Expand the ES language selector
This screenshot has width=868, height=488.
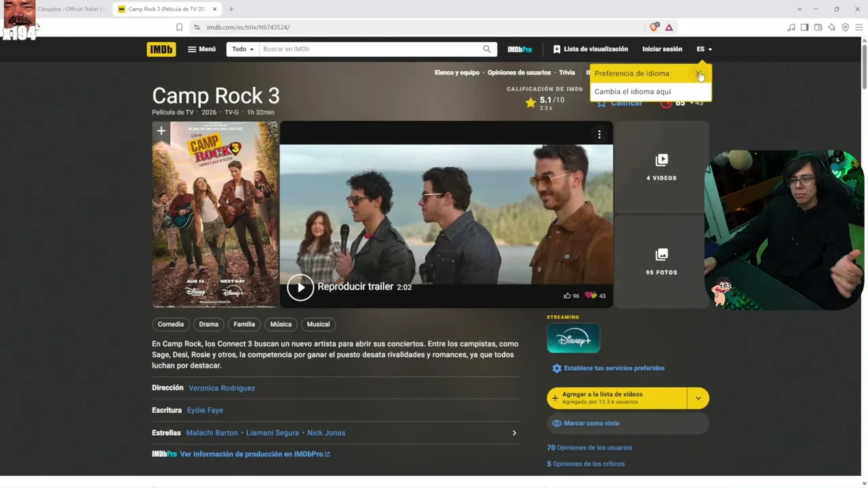(704, 49)
